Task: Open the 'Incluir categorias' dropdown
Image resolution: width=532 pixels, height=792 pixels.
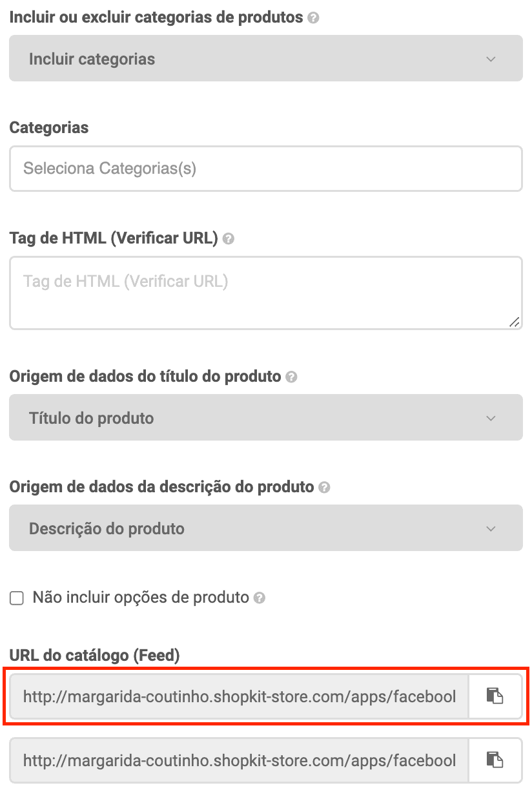Action: [x=265, y=59]
